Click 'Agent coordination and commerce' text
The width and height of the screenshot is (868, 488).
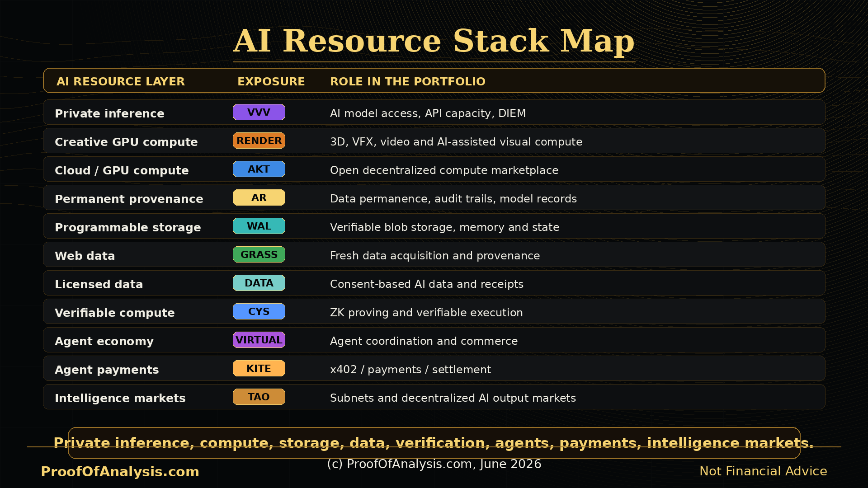(424, 341)
